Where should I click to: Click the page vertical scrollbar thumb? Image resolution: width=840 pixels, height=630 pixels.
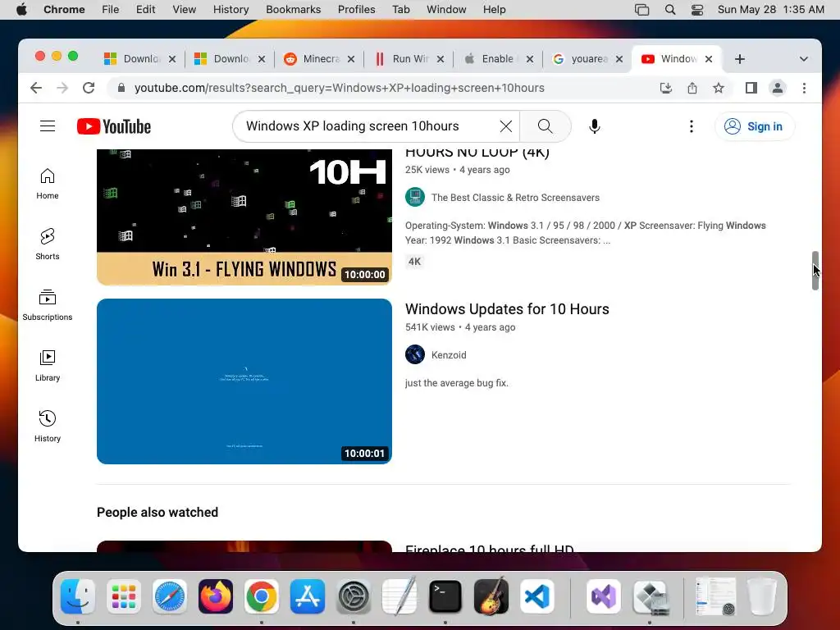click(815, 271)
